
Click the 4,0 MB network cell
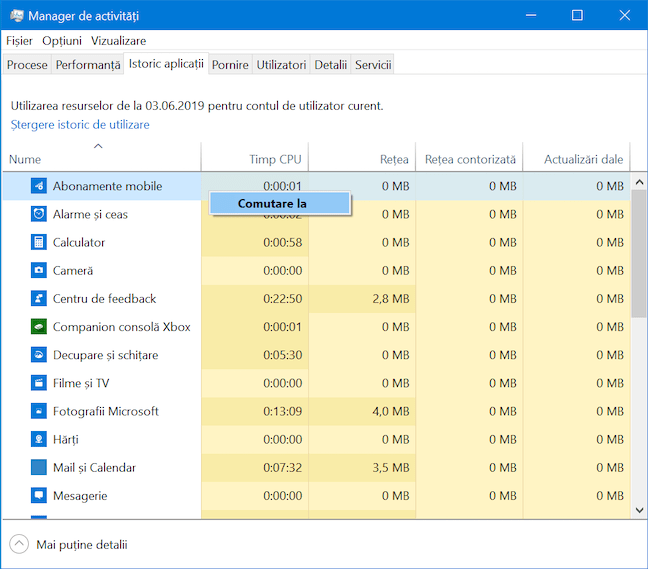pos(362,411)
